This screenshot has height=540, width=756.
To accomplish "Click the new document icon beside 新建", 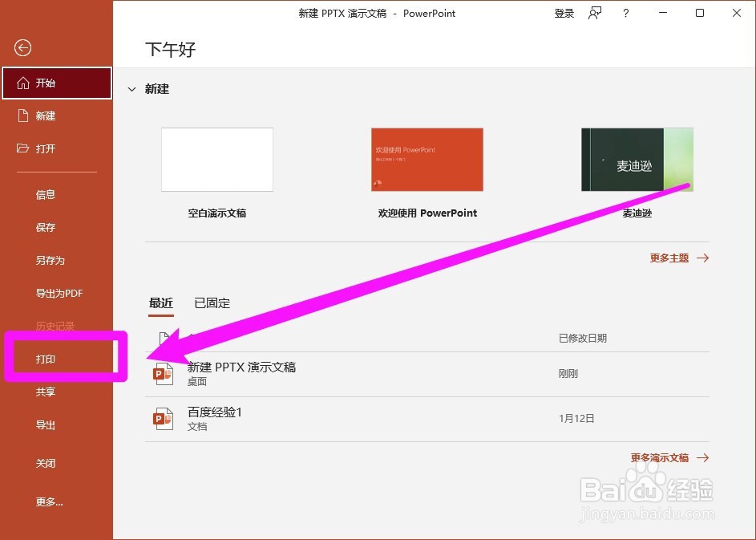I will click(x=22, y=116).
